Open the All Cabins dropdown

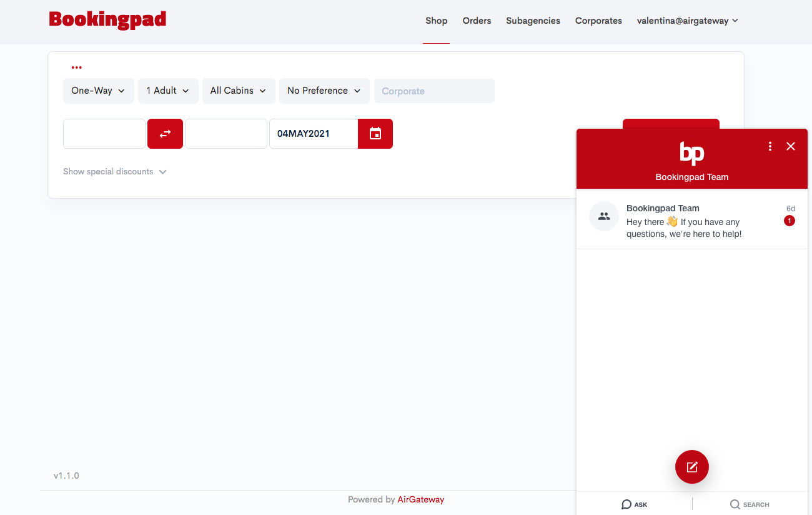coord(239,91)
